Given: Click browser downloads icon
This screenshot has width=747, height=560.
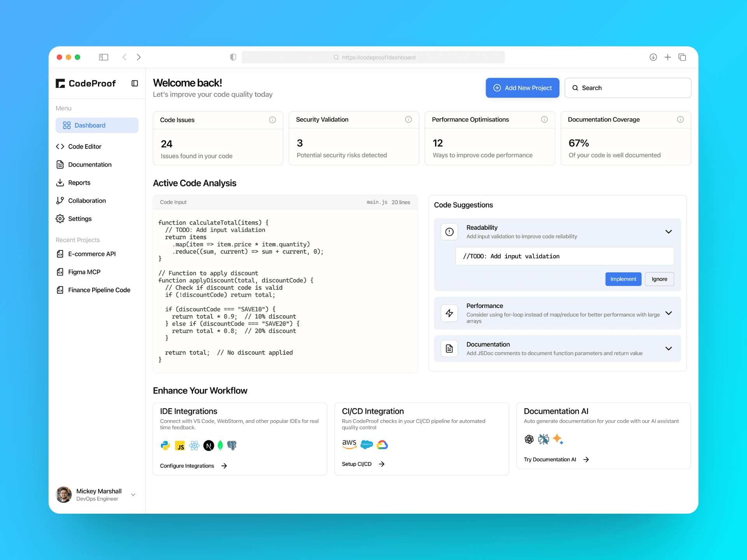Looking at the screenshot, I should click(653, 57).
